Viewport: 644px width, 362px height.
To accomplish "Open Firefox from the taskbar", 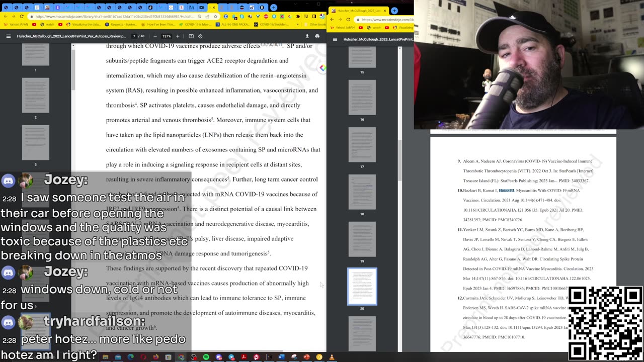I will pyautogui.click(x=156, y=357).
